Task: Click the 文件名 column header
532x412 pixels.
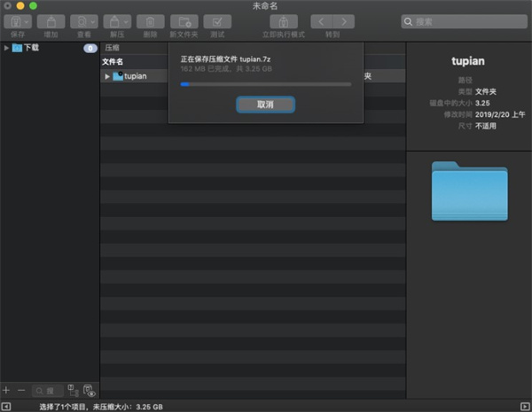Action: click(113, 62)
